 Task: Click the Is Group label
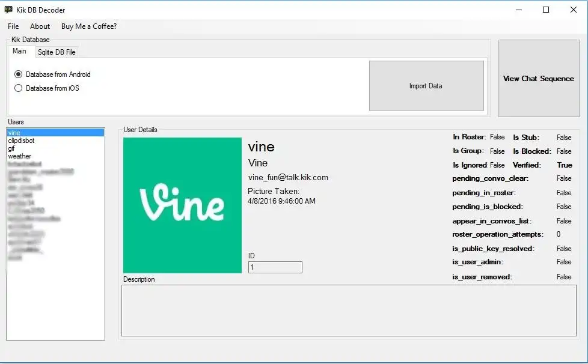coord(468,151)
